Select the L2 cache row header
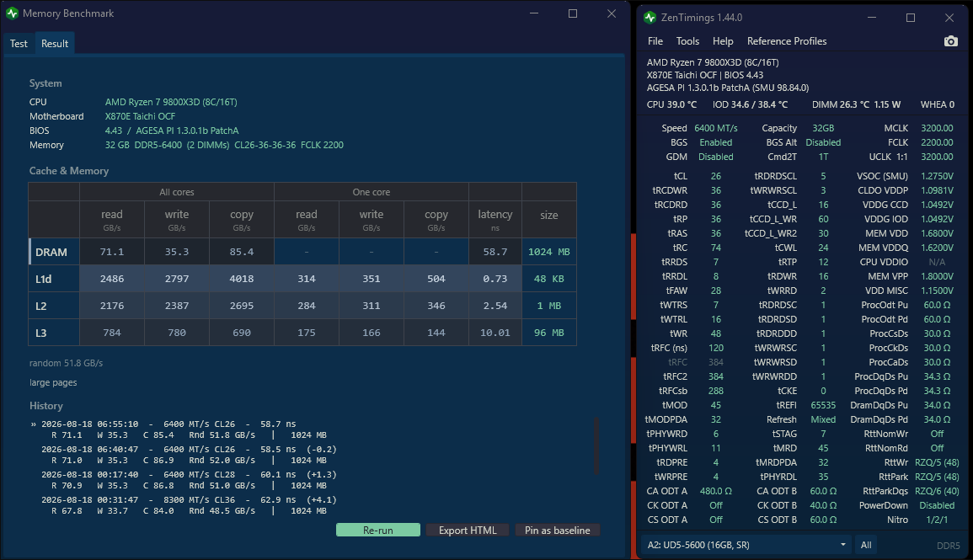 [x=55, y=306]
